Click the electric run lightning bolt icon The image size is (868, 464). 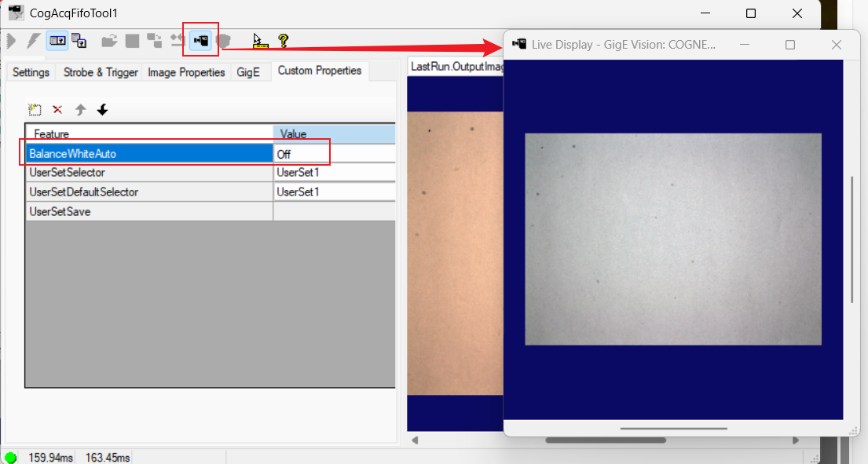coord(33,41)
